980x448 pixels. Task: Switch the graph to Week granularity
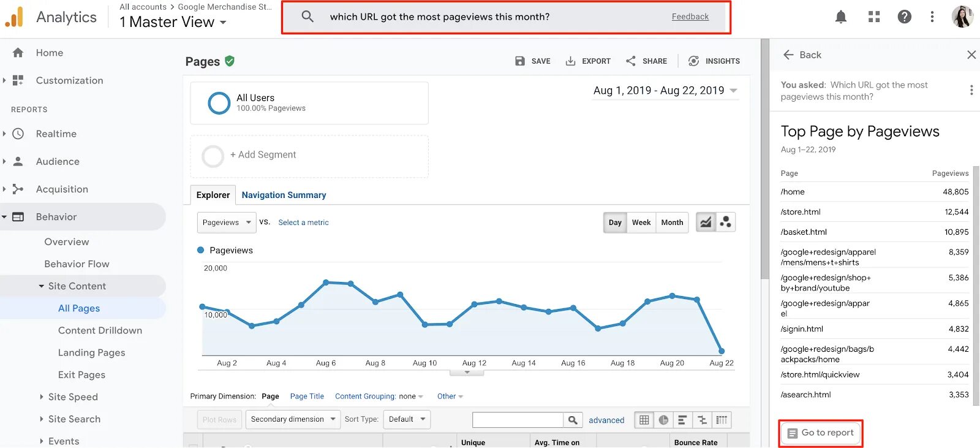click(x=641, y=222)
